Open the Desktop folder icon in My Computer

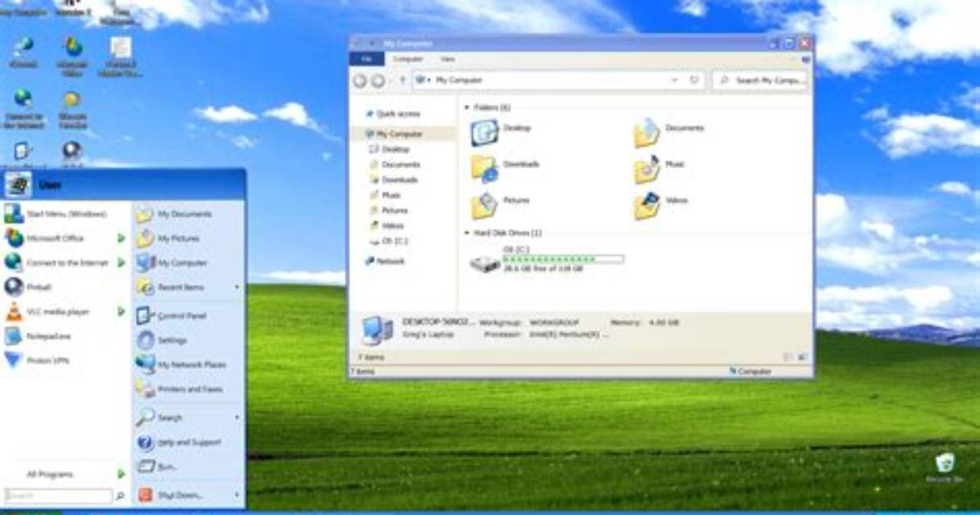(484, 134)
